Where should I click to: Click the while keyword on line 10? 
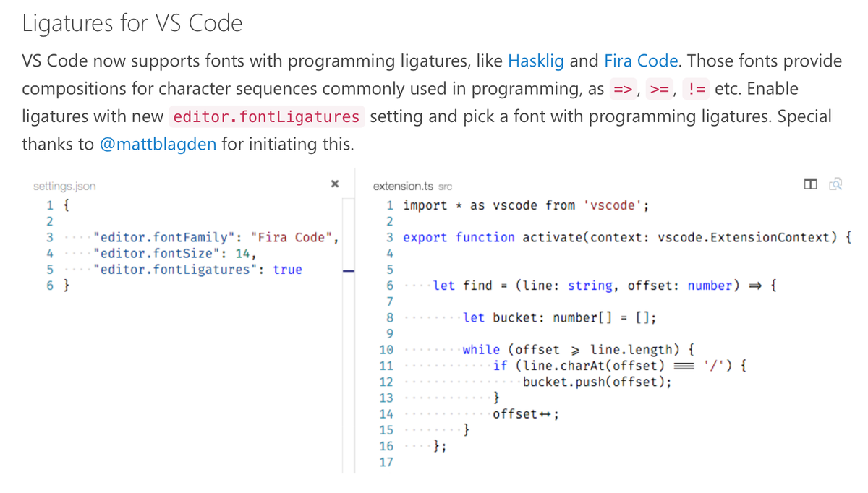(x=481, y=350)
